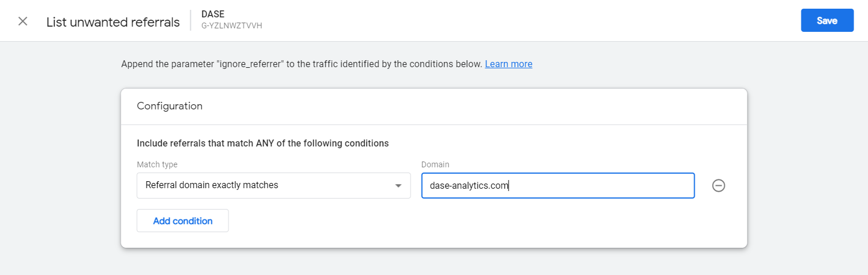Click the Domain field label
The image size is (868, 275).
(435, 164)
